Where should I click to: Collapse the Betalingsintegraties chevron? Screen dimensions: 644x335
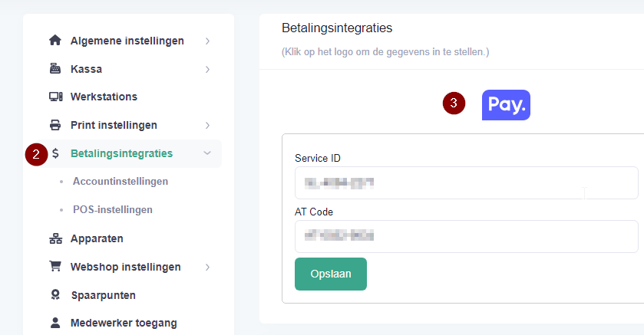tap(207, 153)
